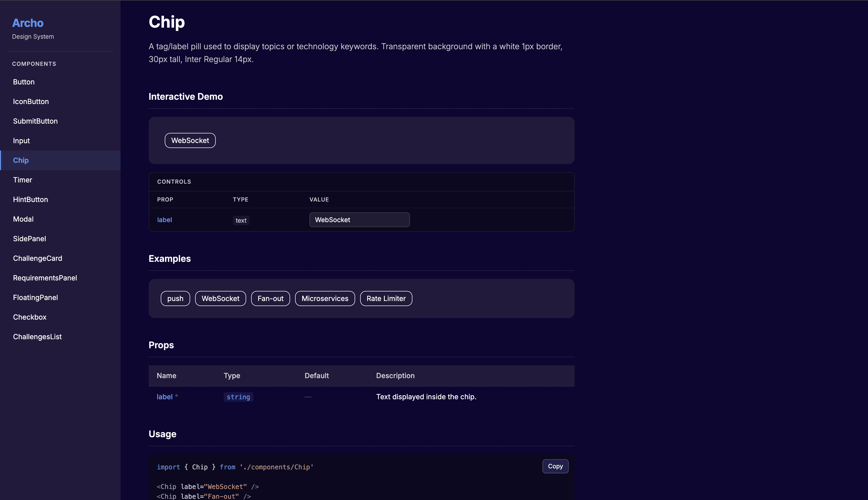Click the WebSocket chip in demo
The image size is (868, 500).
pyautogui.click(x=190, y=140)
